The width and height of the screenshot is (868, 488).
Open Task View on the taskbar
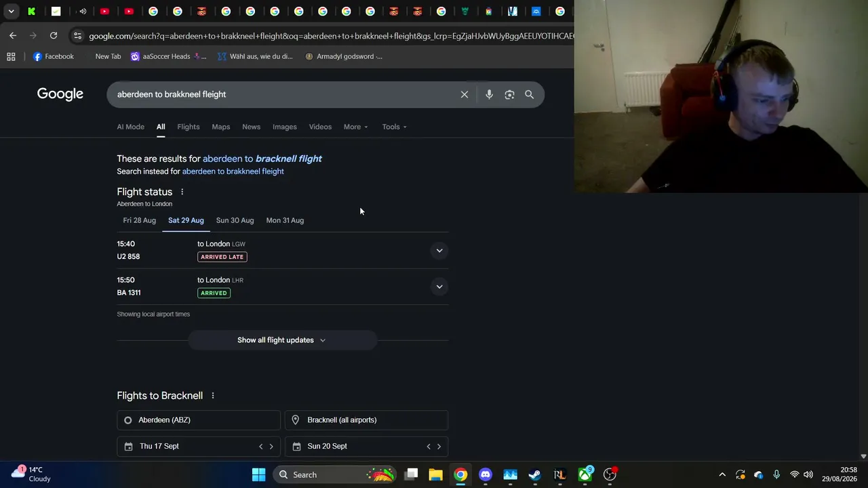pyautogui.click(x=412, y=474)
